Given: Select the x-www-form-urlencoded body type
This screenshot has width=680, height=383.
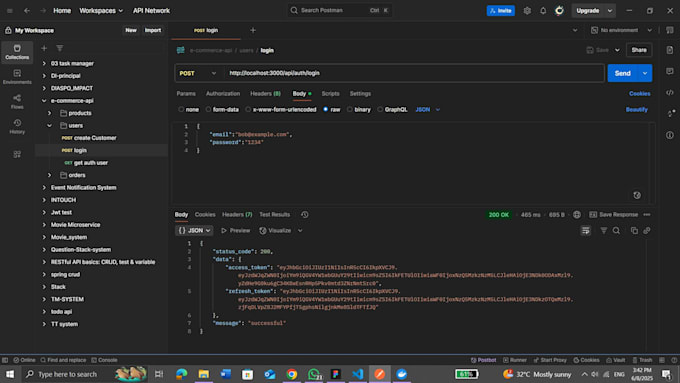Looking at the screenshot, I should coord(281,110).
